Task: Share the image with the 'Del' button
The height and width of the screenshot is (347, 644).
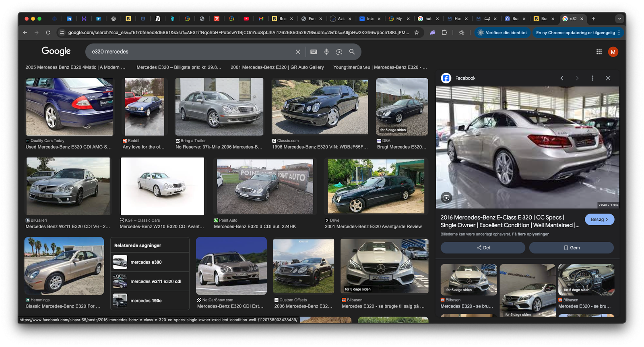Action: [x=483, y=248]
